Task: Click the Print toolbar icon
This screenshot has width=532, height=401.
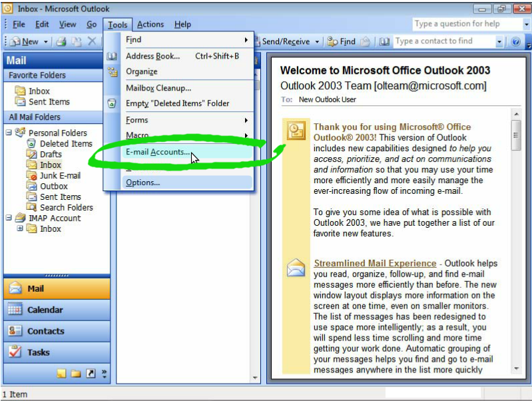Action: click(61, 41)
